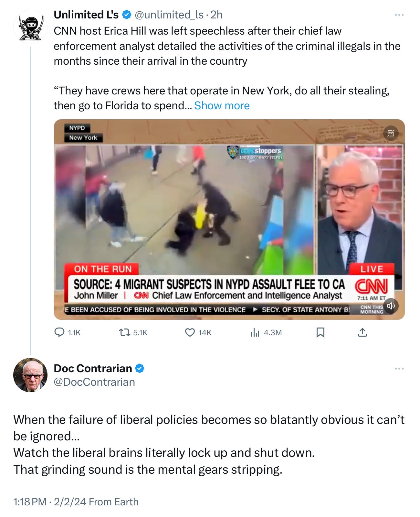Open more options for Doc Contrarian's tweet
This screenshot has height=517, width=420.
point(399,369)
